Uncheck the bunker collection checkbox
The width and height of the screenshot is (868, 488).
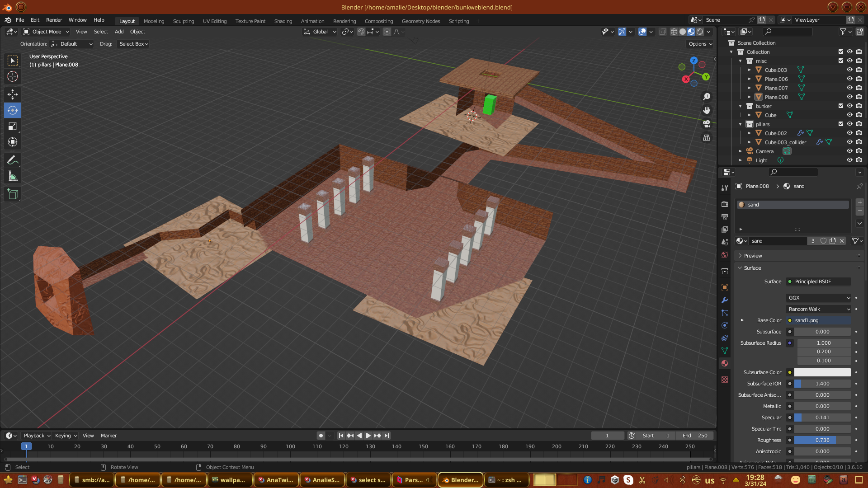point(841,106)
